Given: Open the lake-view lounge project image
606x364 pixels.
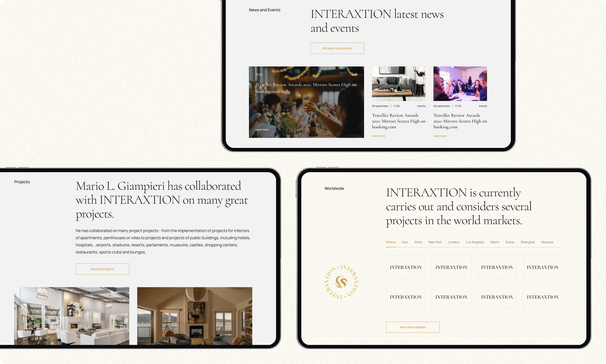Looking at the screenshot, I should (x=194, y=316).
